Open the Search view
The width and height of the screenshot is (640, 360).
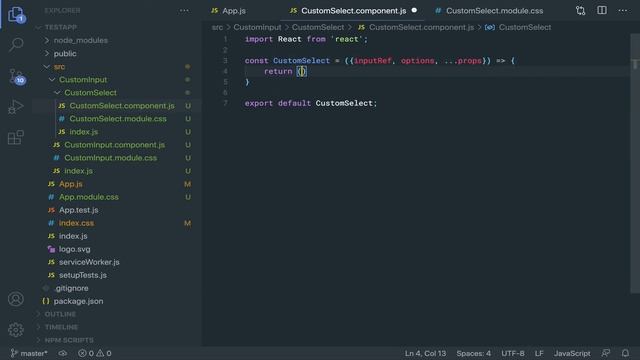coord(16,44)
